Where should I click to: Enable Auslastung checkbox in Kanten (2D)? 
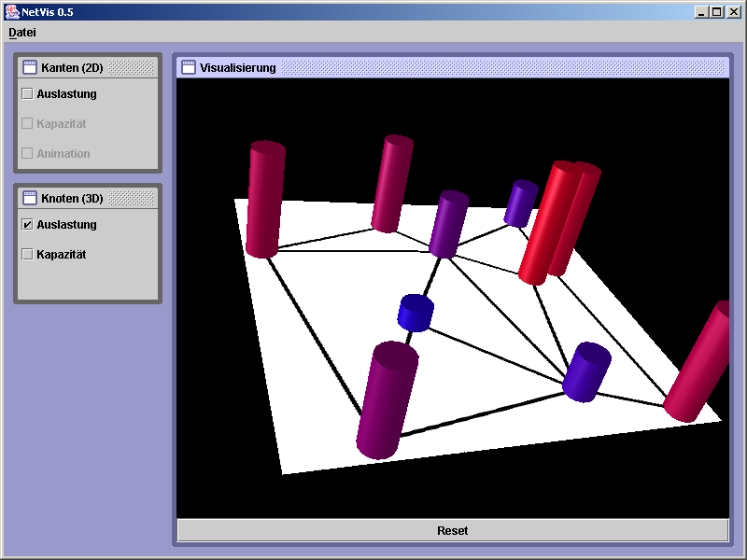point(28,94)
